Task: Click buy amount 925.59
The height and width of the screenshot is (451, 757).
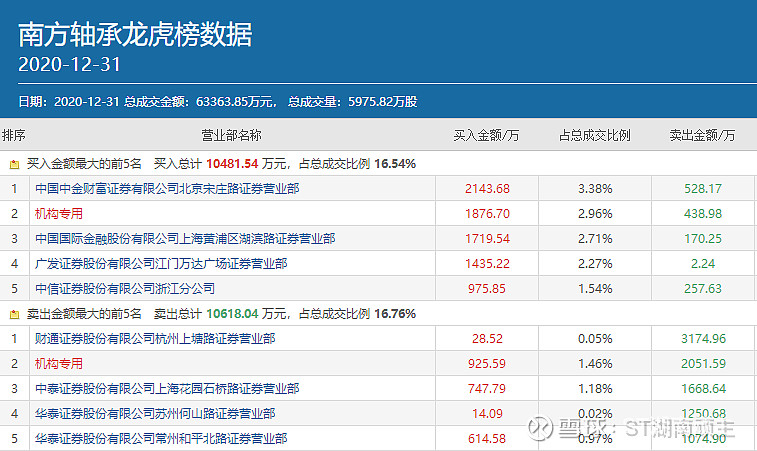Action: tap(487, 364)
